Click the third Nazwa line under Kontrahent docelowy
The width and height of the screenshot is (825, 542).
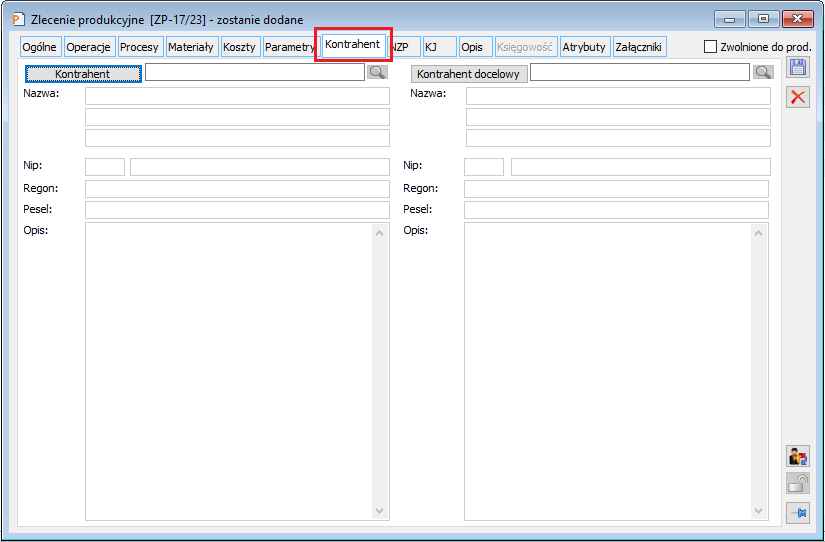point(618,138)
